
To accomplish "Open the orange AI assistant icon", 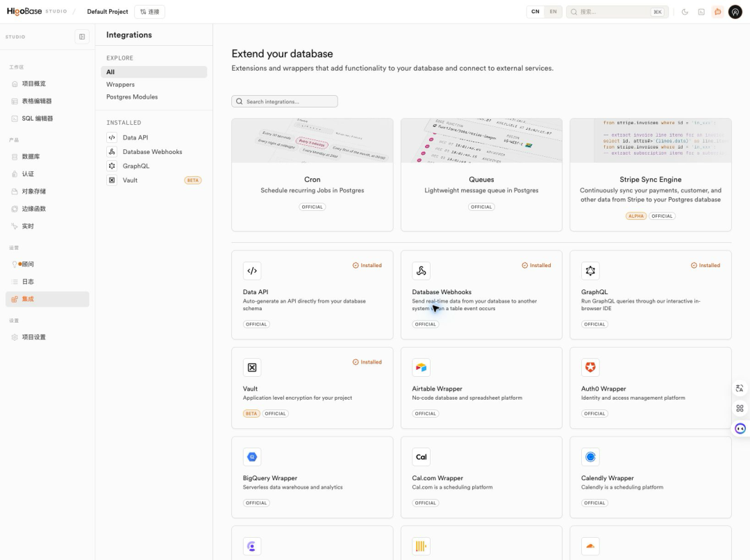I will pyautogui.click(x=717, y=12).
